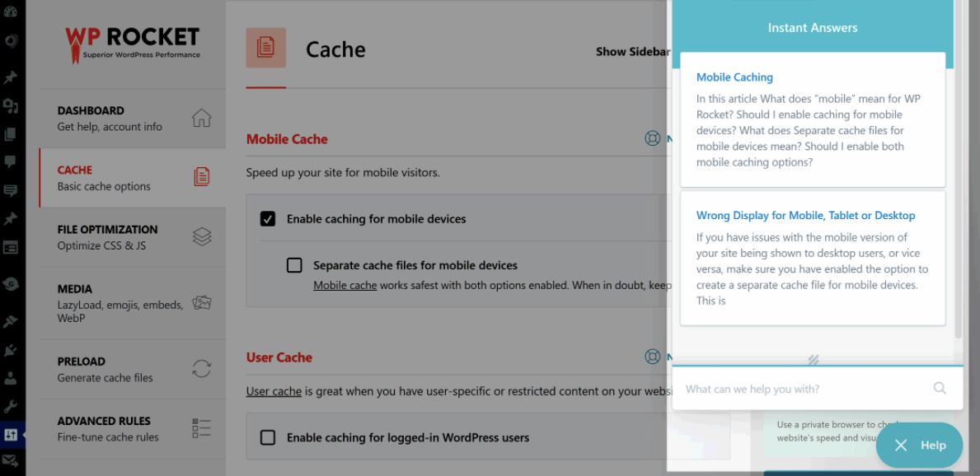Click the circular G icon in admin menu
980x476 pixels.
pyautogui.click(x=10, y=284)
